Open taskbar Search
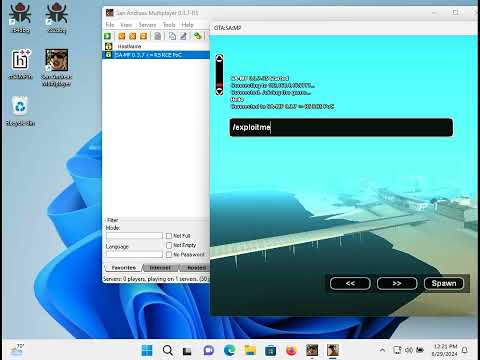 (x=168, y=350)
